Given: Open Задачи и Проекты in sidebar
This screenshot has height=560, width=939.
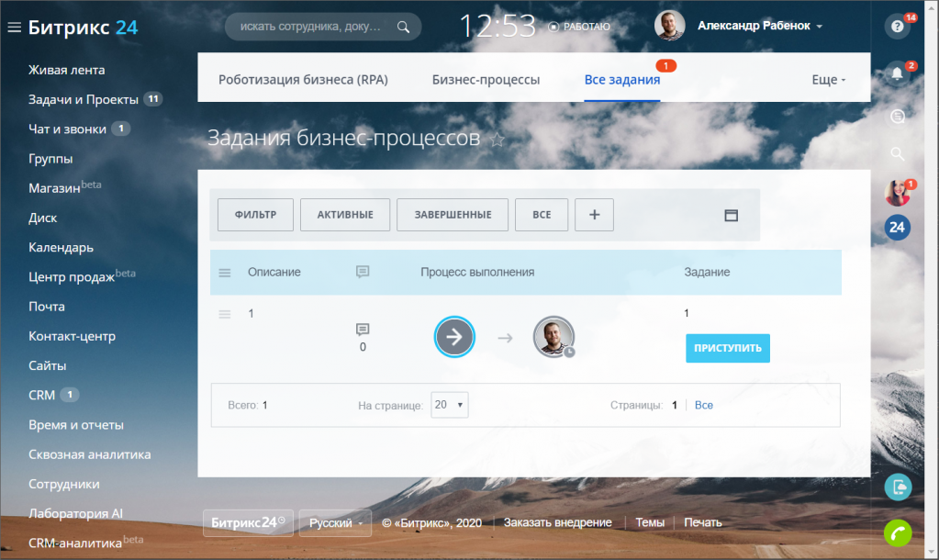Looking at the screenshot, I should (x=84, y=99).
